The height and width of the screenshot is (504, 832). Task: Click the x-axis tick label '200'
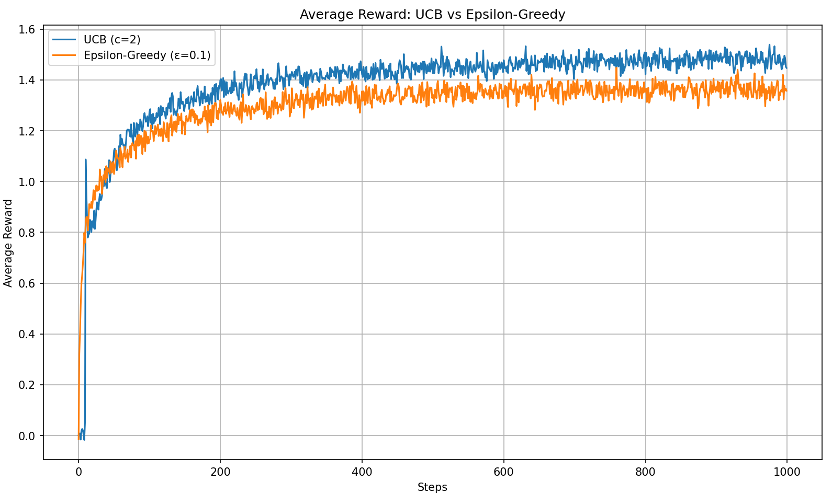click(220, 472)
